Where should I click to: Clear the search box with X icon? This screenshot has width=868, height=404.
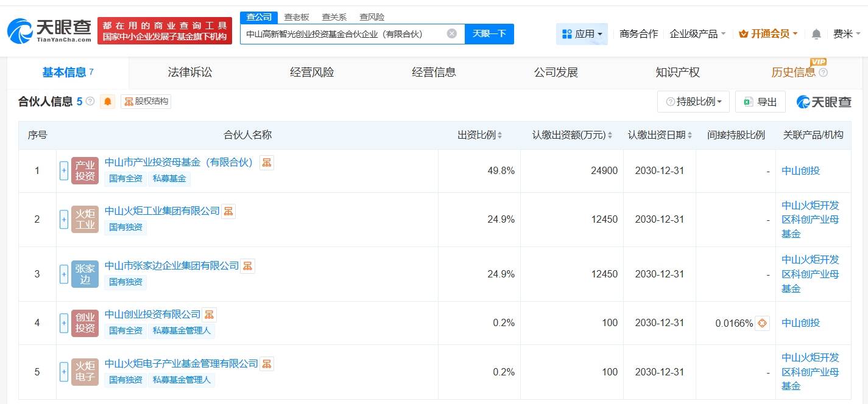coord(451,33)
